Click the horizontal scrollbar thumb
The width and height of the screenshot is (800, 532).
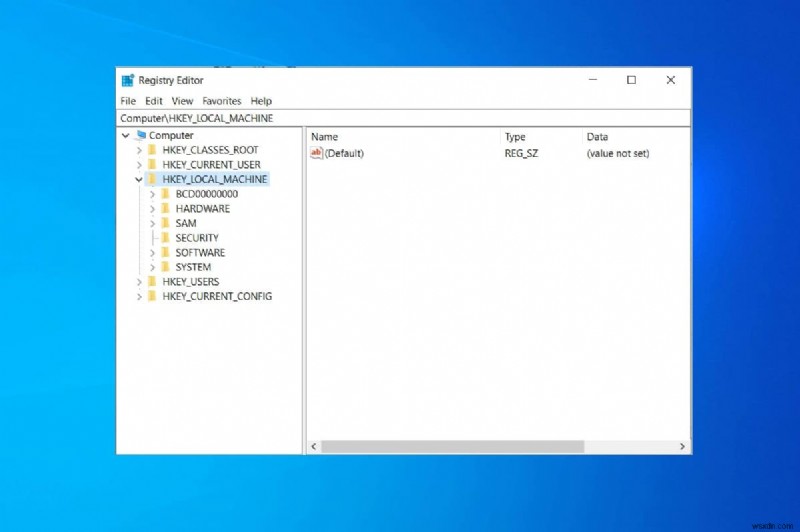click(453, 447)
